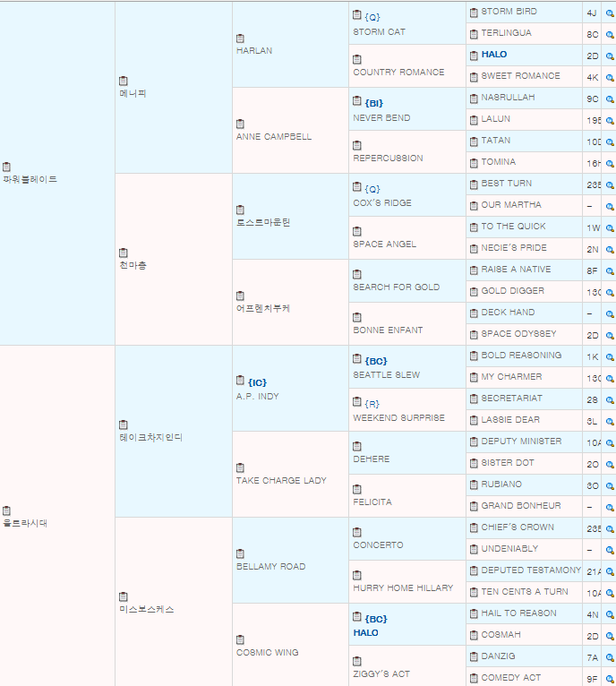Click the clipboard icon above 테이크차지인디
The width and height of the screenshot is (616, 686).
point(124,424)
